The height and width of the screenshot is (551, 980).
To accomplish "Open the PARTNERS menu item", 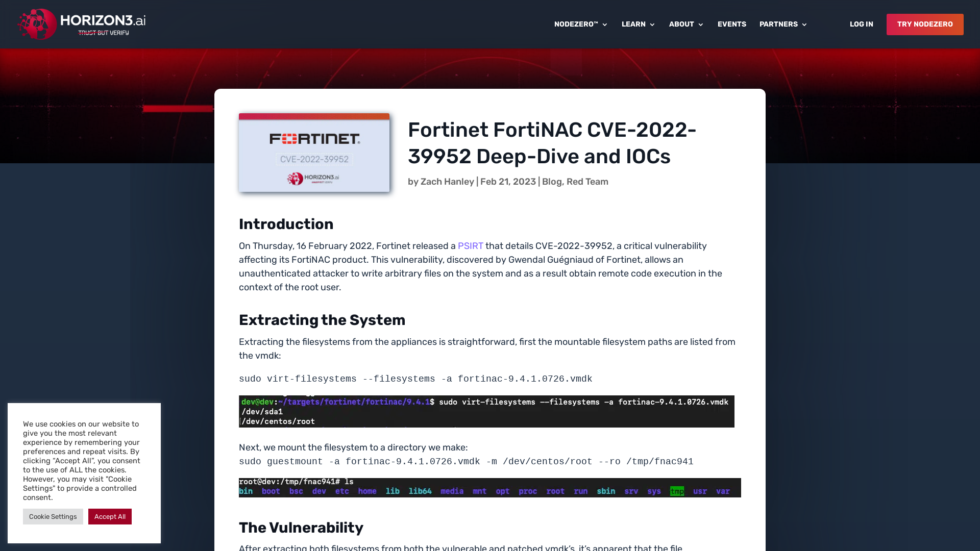I will tap(778, 24).
